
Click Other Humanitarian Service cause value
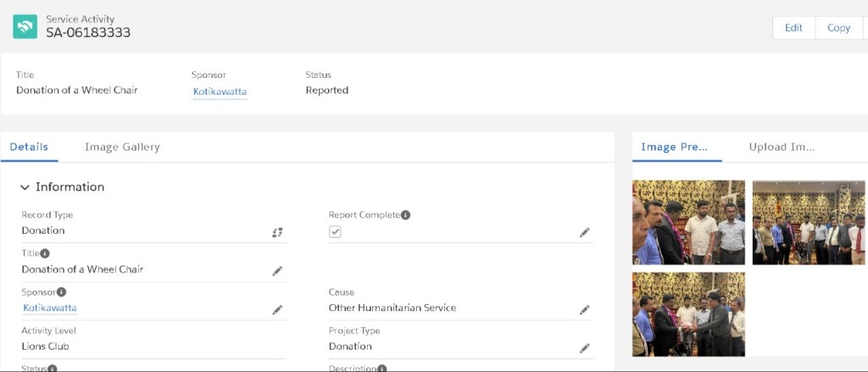pyautogui.click(x=392, y=308)
